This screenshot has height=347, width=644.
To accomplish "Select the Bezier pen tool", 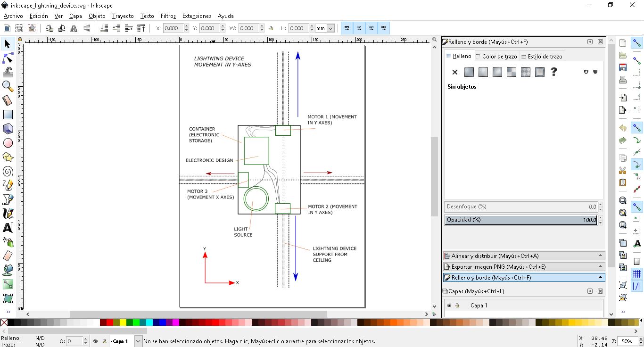I will pyautogui.click(x=8, y=199).
